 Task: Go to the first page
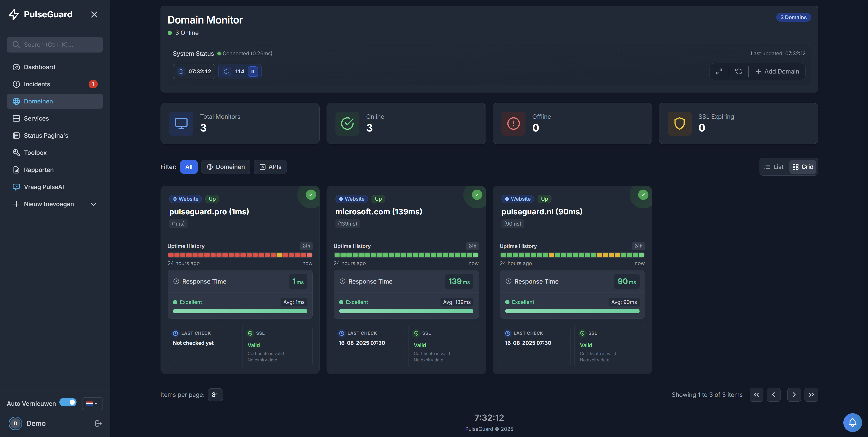(757, 395)
